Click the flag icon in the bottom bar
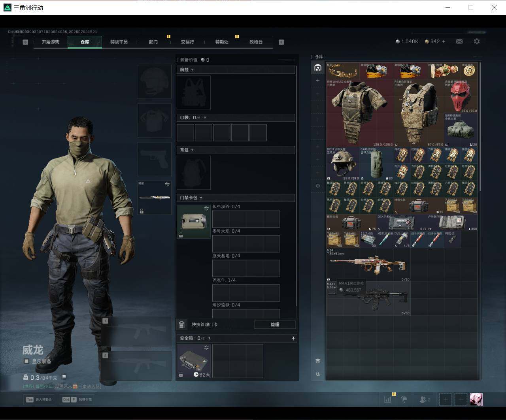This screenshot has width=506, height=420. 404,400
